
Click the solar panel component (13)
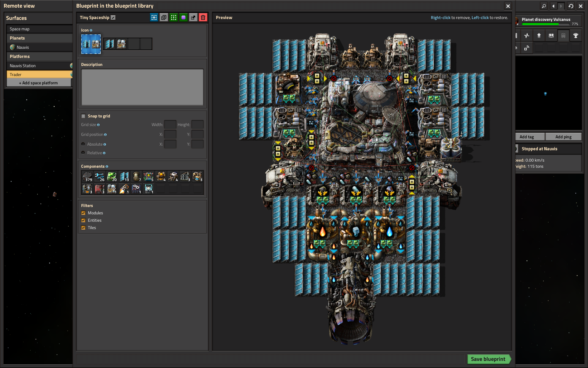[x=124, y=177]
